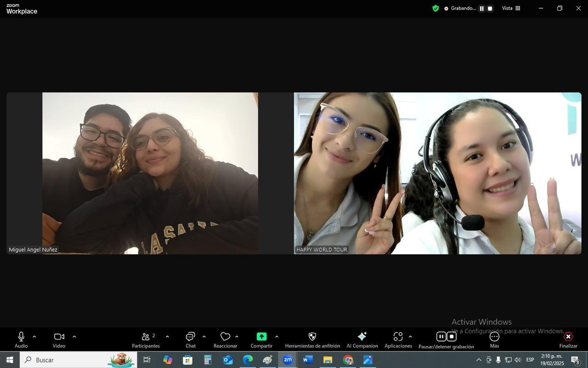
Task: Click HAPPY WORLD TOUR name label
Action: point(322,250)
